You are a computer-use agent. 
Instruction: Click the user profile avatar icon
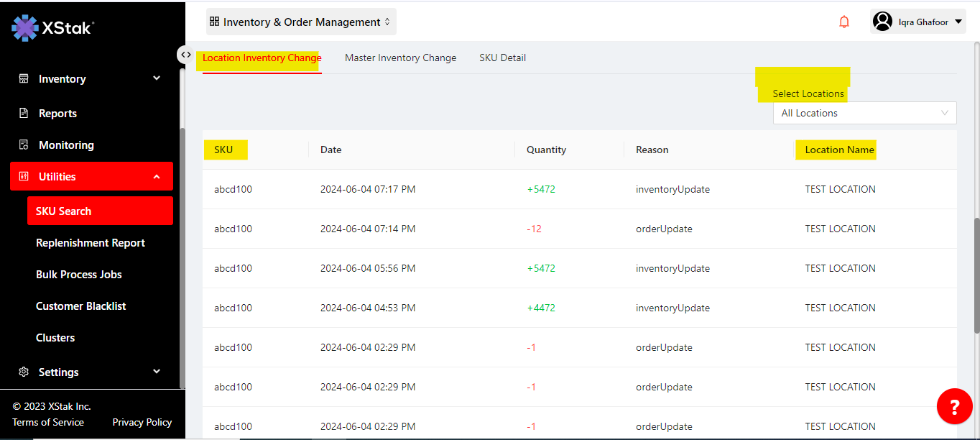882,22
